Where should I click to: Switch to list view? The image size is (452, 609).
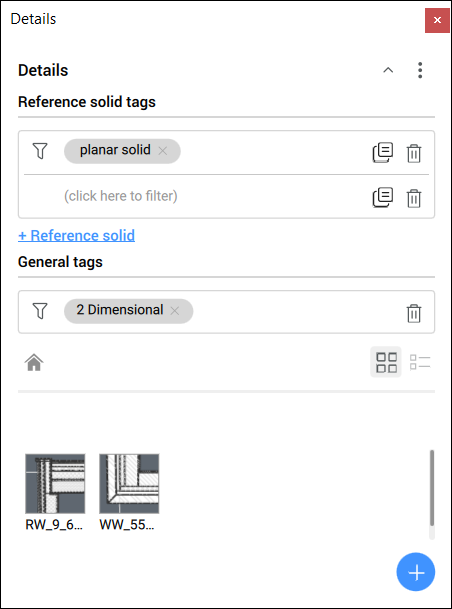tap(420, 362)
